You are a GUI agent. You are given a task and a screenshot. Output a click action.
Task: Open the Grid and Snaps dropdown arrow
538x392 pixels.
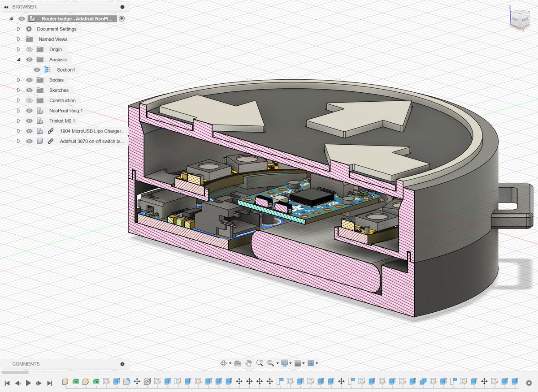tap(304, 363)
